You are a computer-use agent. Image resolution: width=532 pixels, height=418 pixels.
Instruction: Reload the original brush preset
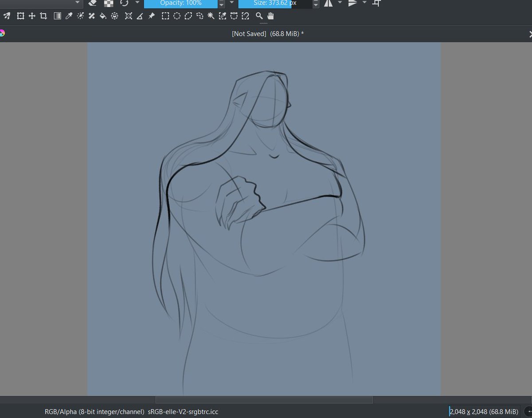click(124, 3)
